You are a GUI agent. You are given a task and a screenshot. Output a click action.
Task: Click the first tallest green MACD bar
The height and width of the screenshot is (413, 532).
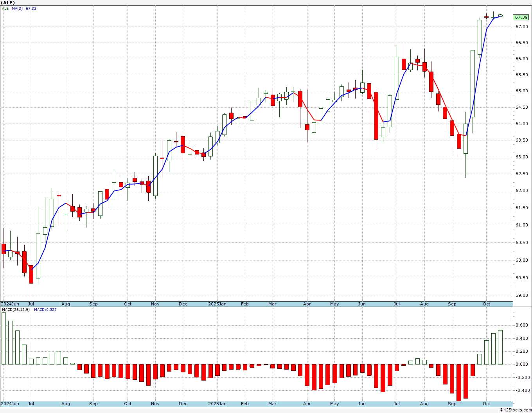coord(4,339)
